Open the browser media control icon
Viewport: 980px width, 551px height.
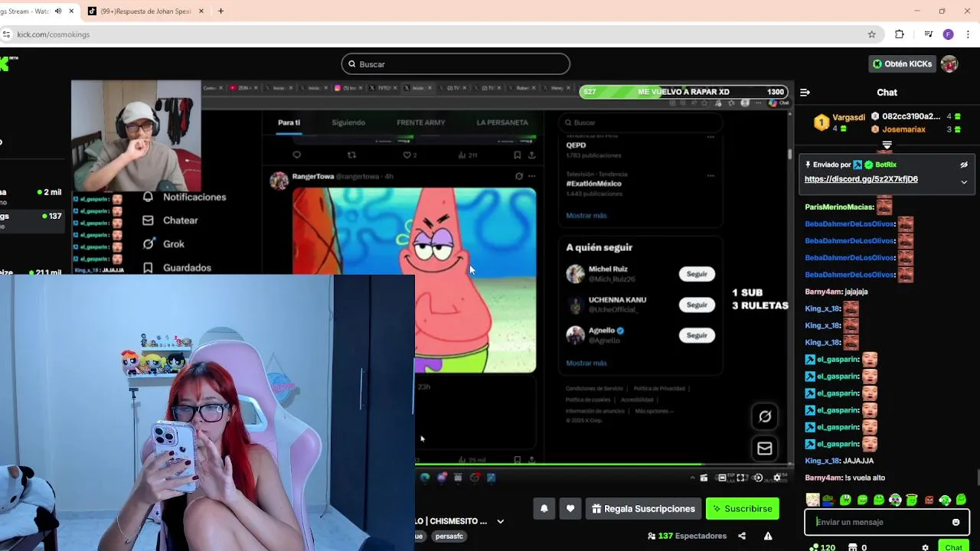[x=928, y=34]
